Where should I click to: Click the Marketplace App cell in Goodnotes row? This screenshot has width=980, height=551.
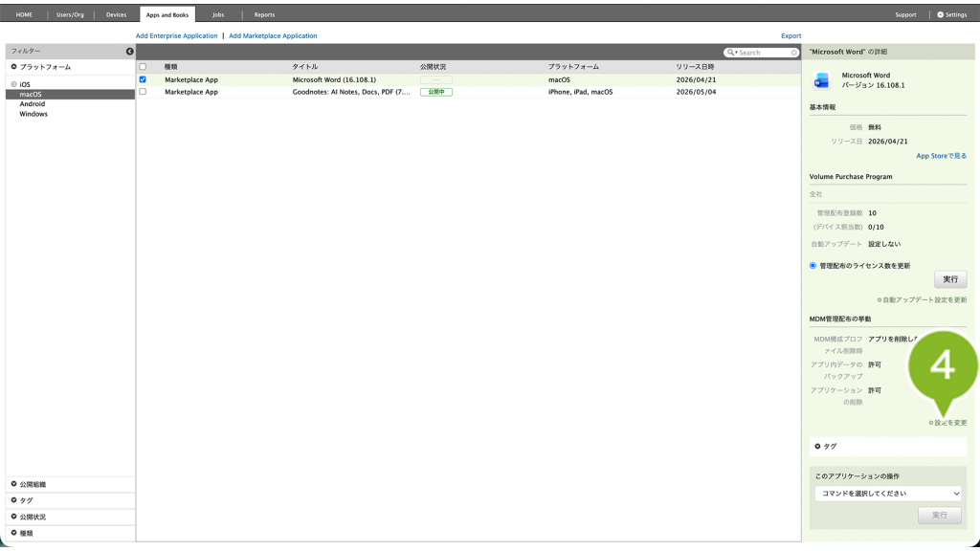(x=191, y=92)
